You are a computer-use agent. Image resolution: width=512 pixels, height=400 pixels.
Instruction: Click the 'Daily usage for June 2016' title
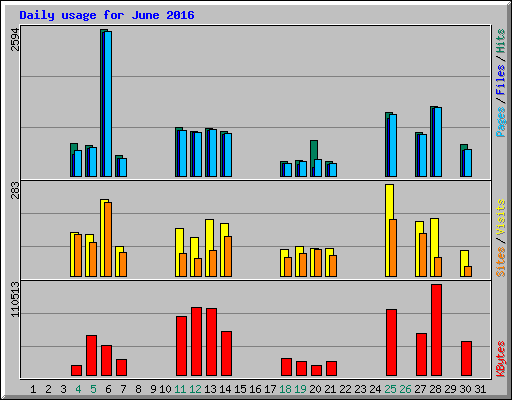click(x=107, y=15)
